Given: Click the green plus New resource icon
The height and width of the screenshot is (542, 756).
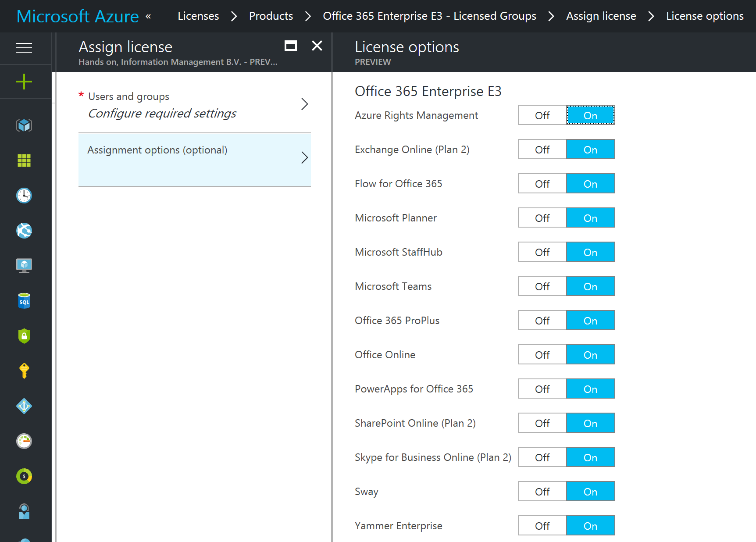Looking at the screenshot, I should coord(24,82).
